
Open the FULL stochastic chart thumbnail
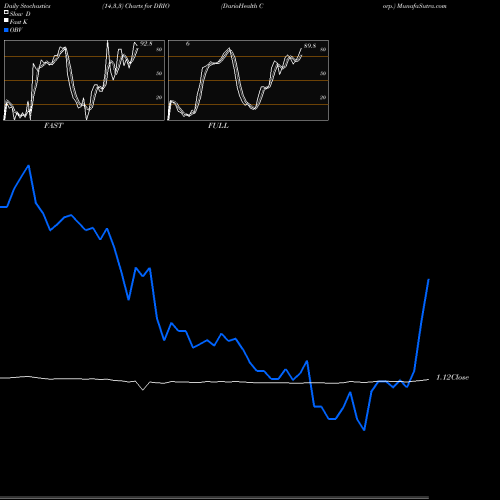pyautogui.click(x=248, y=80)
